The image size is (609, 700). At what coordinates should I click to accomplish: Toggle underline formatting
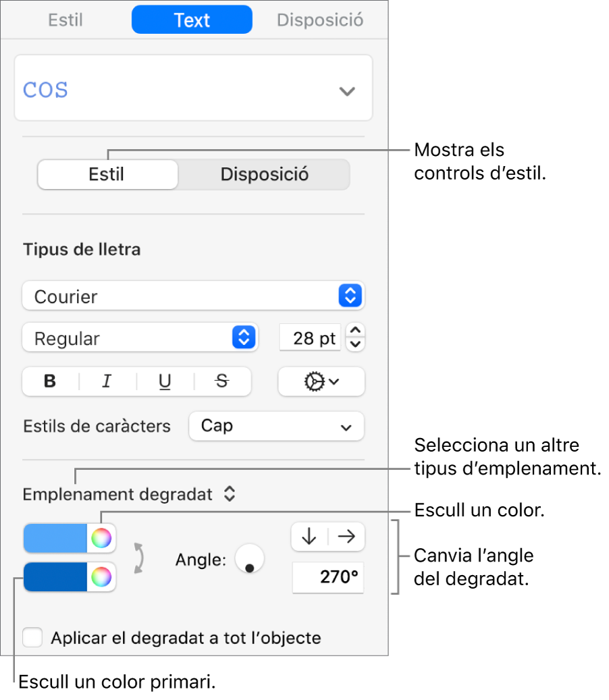165,382
